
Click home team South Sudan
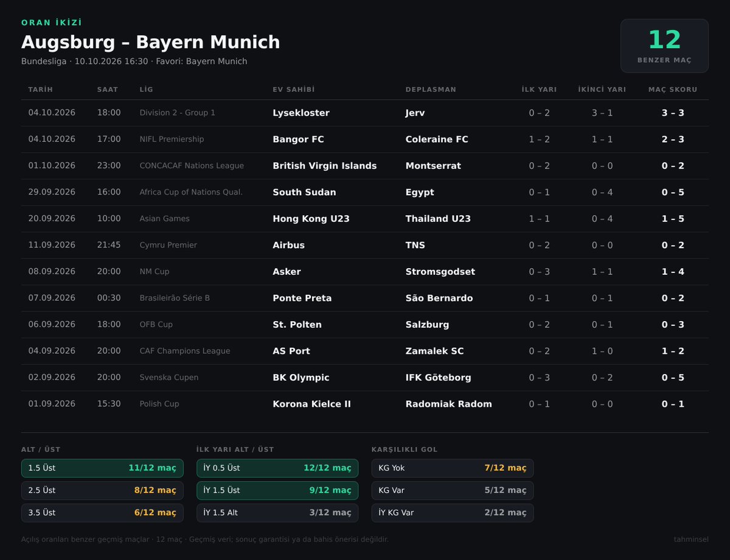[304, 192]
